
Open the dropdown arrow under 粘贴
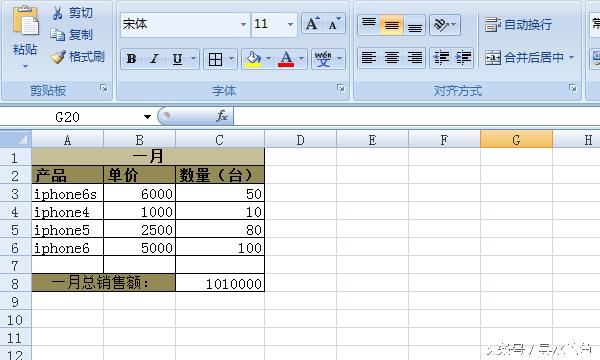coord(25,67)
